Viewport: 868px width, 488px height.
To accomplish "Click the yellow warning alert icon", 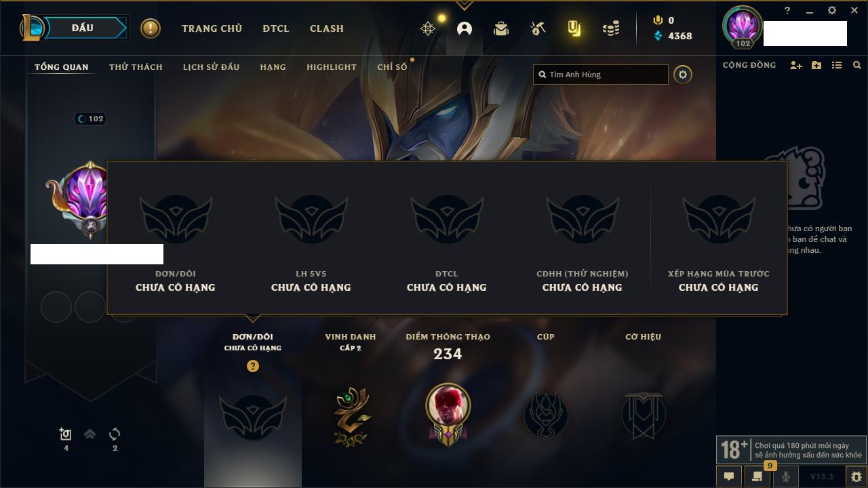I will pos(151,28).
